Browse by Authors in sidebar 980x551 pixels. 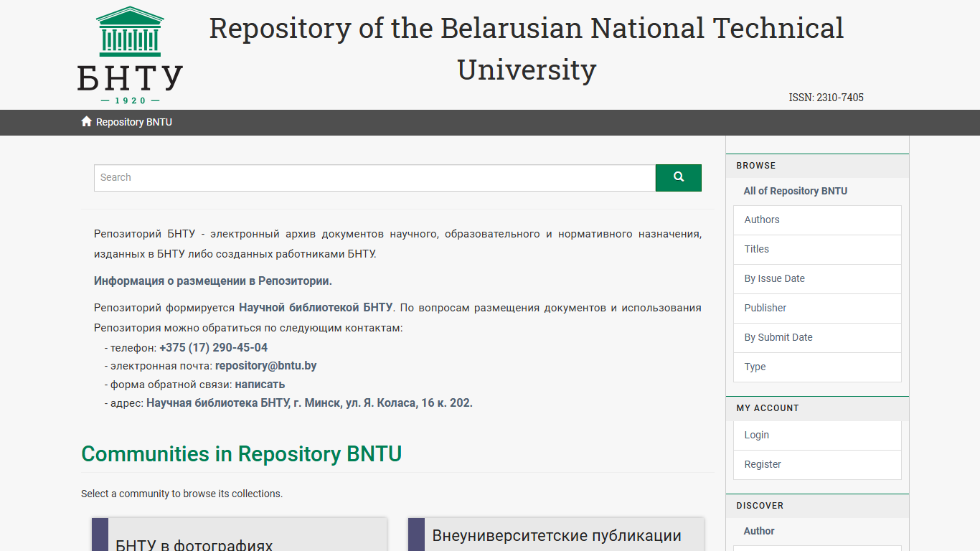click(x=817, y=220)
